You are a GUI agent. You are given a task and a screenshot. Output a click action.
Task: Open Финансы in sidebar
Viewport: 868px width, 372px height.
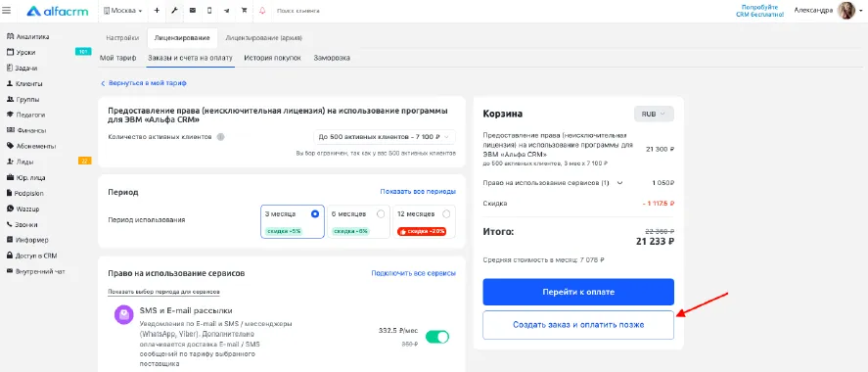[30, 130]
